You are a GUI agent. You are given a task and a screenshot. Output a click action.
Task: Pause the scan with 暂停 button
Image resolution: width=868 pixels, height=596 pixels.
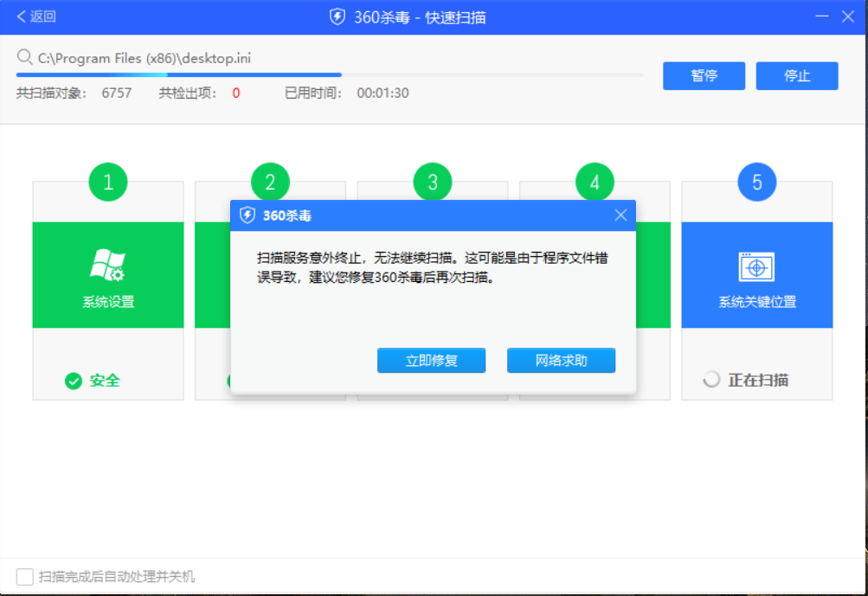click(x=704, y=75)
